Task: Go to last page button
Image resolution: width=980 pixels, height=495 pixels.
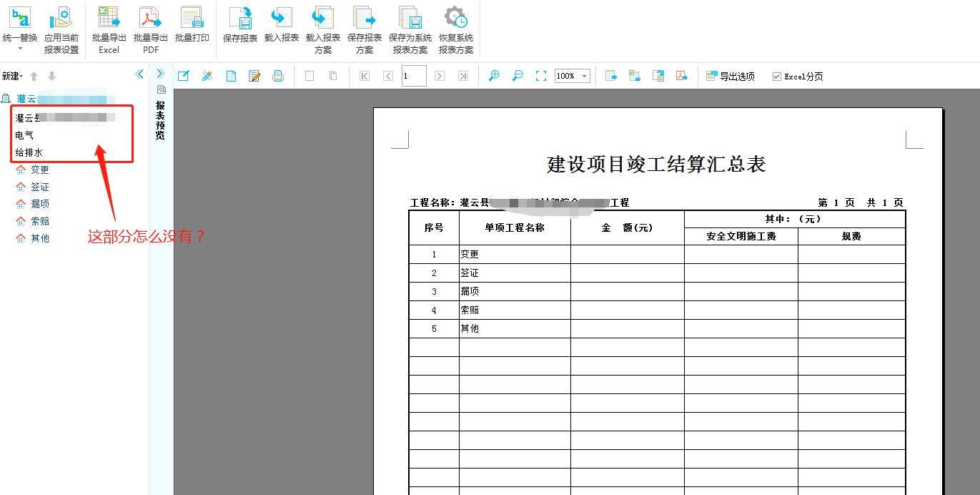Action: click(x=463, y=76)
